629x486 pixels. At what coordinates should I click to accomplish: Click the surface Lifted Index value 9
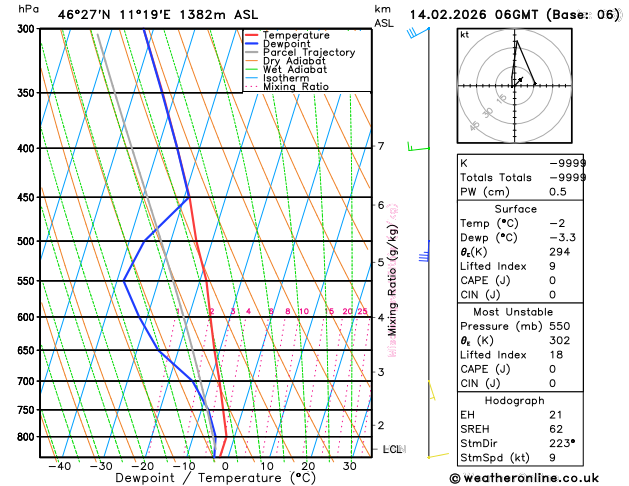pos(552,266)
